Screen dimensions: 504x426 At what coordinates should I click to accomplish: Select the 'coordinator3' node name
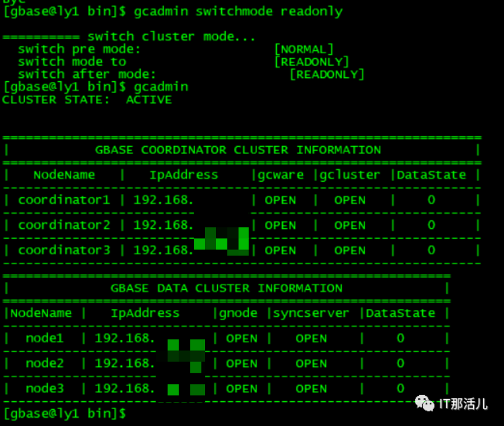(64, 251)
